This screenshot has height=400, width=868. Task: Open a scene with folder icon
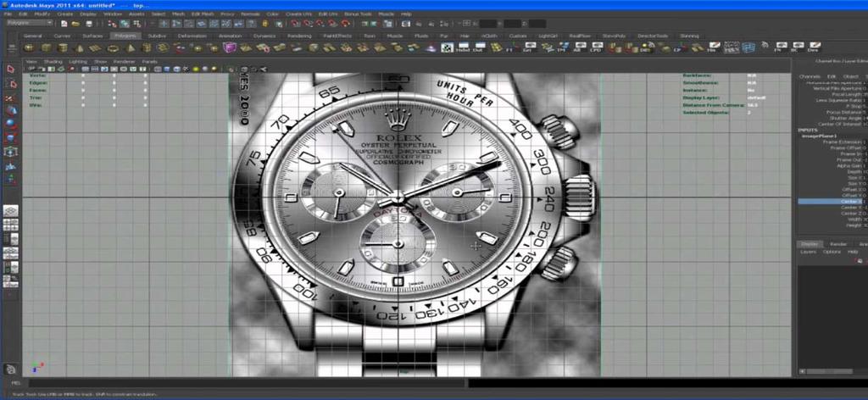pyautogui.click(x=75, y=24)
